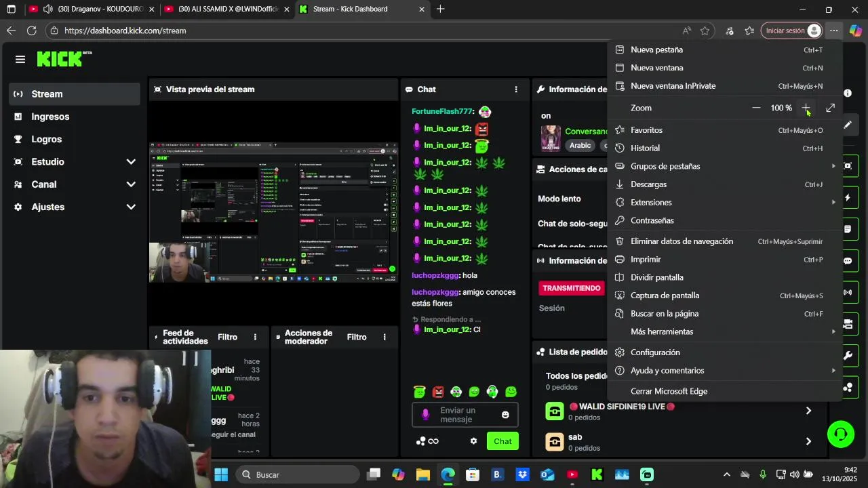The height and width of the screenshot is (488, 868).
Task: Expand Más herramientas submenu
Action: [725, 331]
